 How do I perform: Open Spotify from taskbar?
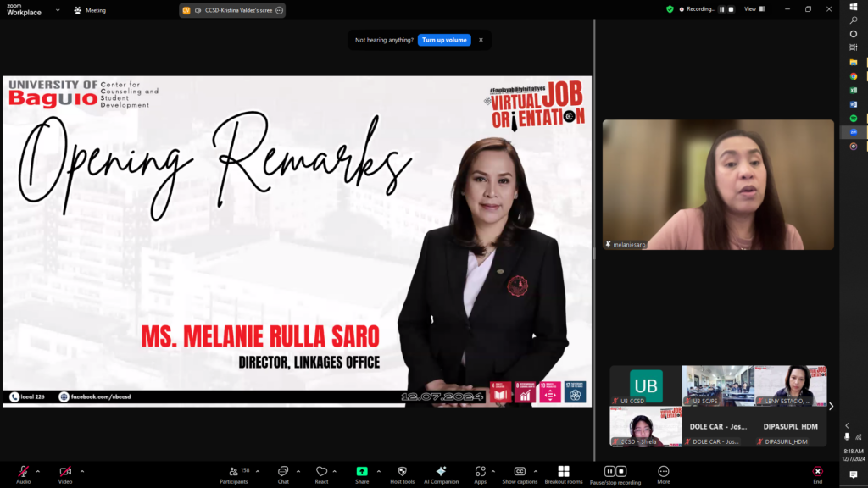[x=854, y=119]
